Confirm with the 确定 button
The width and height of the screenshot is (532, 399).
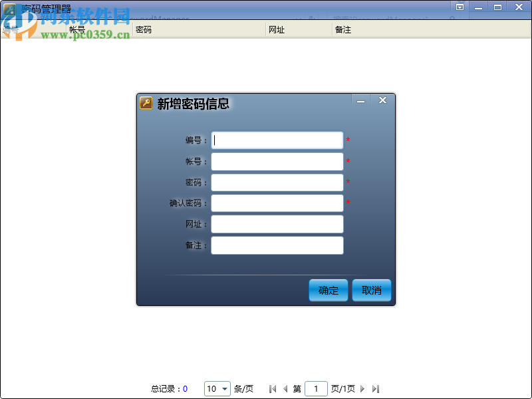[x=329, y=290]
